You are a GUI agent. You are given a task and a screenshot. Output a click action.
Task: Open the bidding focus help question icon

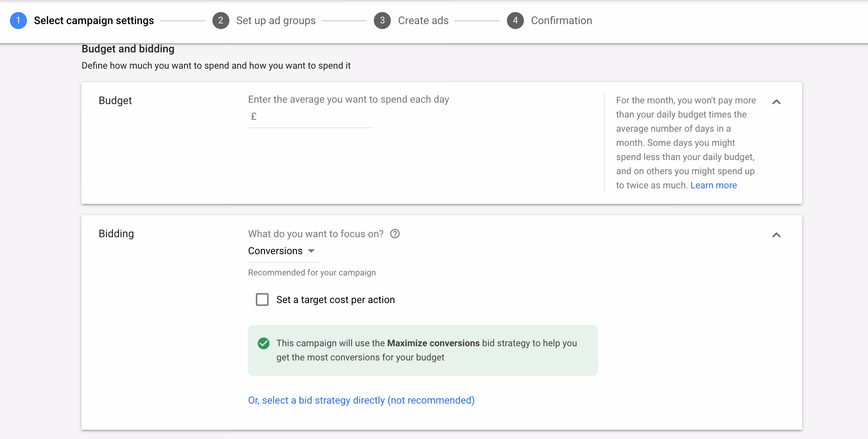[x=395, y=234]
